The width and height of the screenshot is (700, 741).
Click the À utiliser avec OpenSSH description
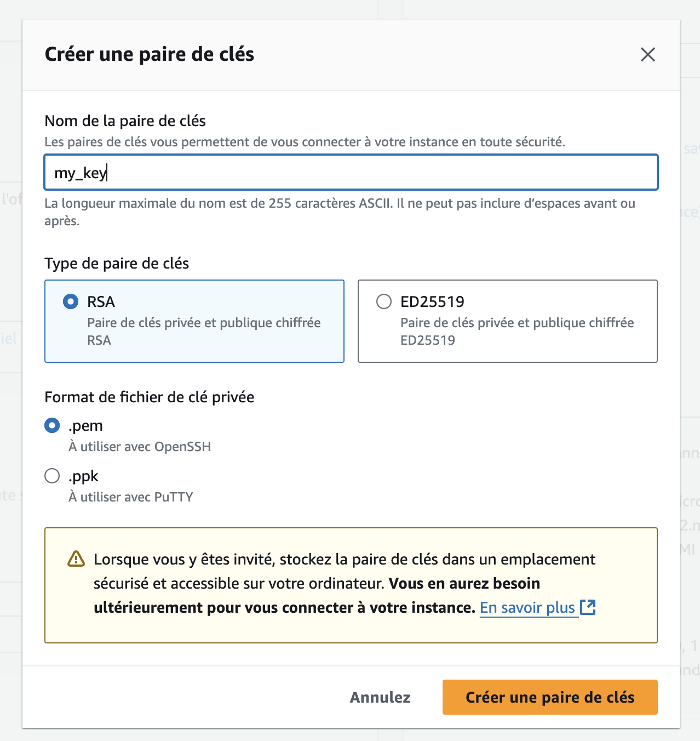[x=140, y=446]
